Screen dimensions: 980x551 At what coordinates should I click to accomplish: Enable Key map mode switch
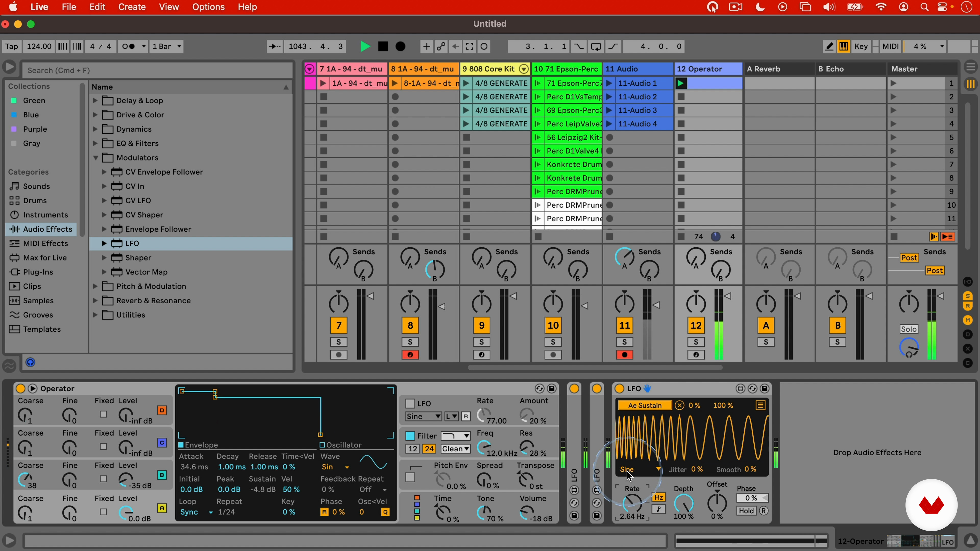861,46
